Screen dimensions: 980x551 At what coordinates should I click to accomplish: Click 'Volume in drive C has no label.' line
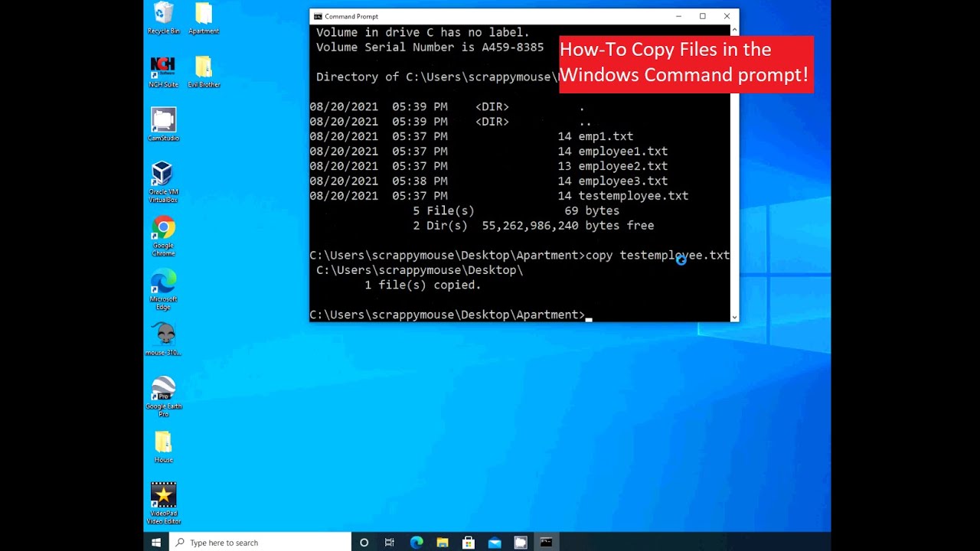[x=423, y=32]
